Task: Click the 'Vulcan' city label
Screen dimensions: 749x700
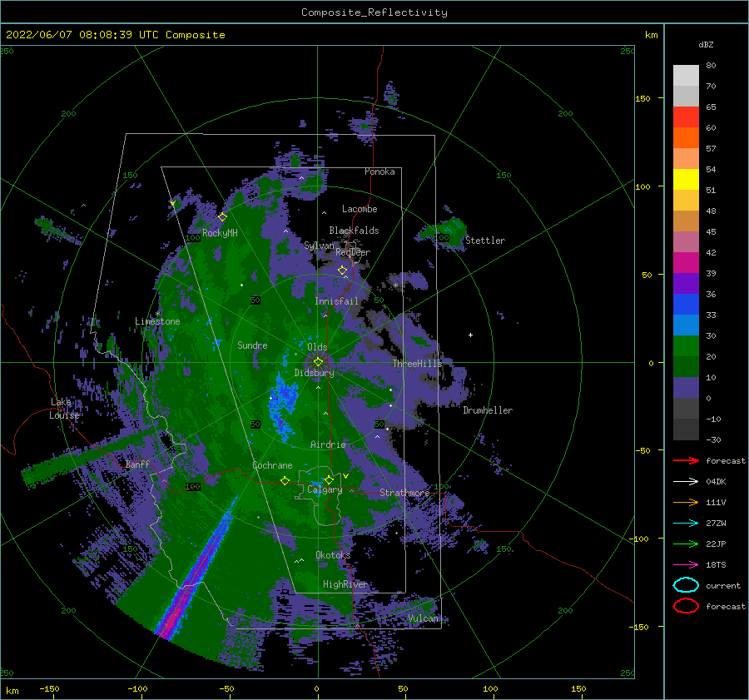Action: point(424,618)
